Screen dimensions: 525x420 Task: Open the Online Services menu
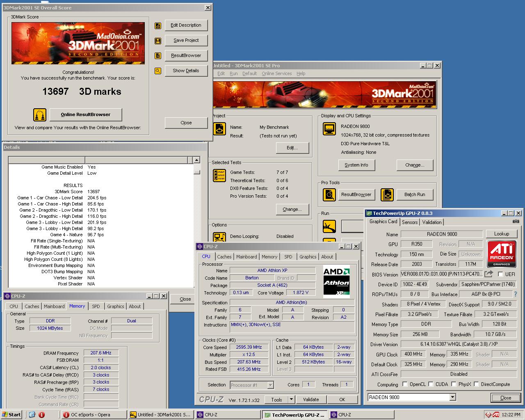pos(277,73)
